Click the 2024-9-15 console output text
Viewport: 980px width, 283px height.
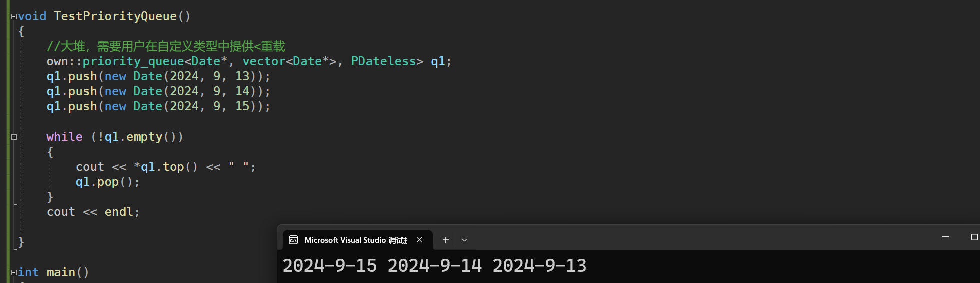(329, 266)
